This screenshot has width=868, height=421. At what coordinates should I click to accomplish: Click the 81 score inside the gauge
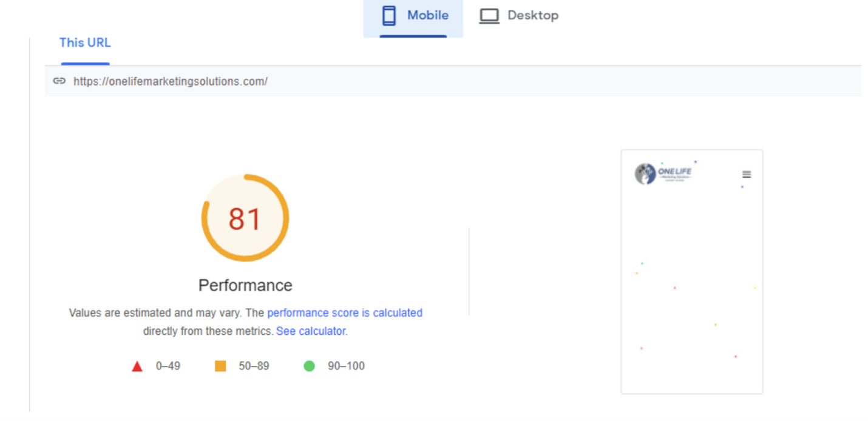point(245,219)
